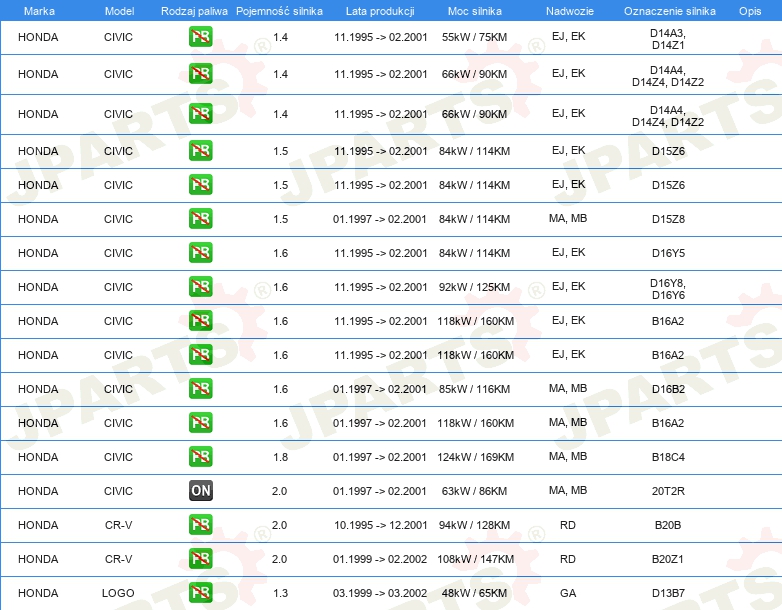Click the Marka column header
The image size is (782, 610).
pyautogui.click(x=39, y=11)
